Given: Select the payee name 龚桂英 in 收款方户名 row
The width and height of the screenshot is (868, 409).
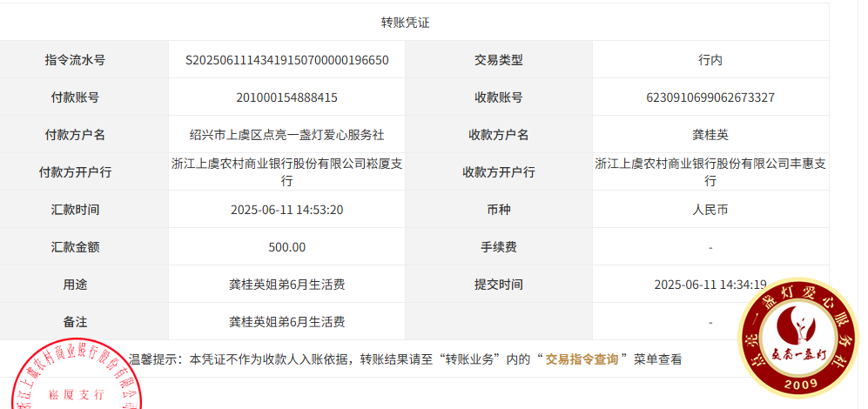Looking at the screenshot, I should (710, 135).
